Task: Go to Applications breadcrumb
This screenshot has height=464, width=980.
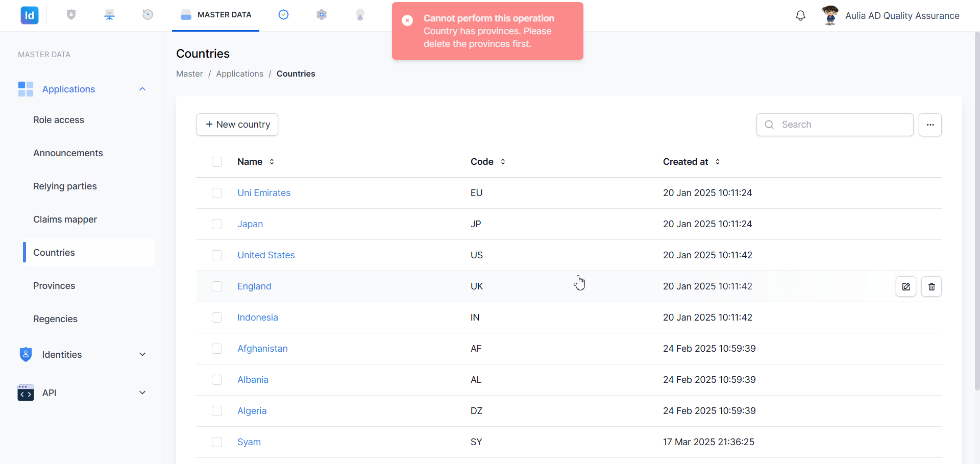Action: pos(239,74)
